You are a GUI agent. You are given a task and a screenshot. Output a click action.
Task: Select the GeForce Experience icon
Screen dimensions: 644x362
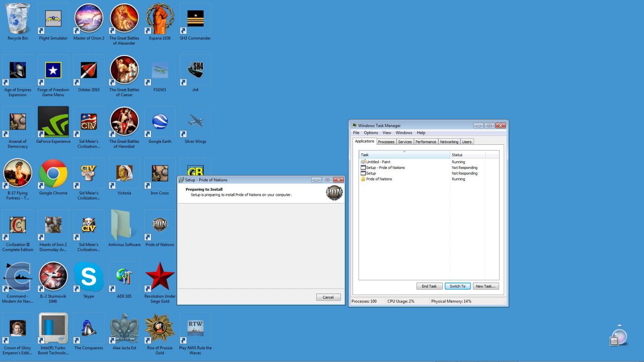[x=53, y=122]
